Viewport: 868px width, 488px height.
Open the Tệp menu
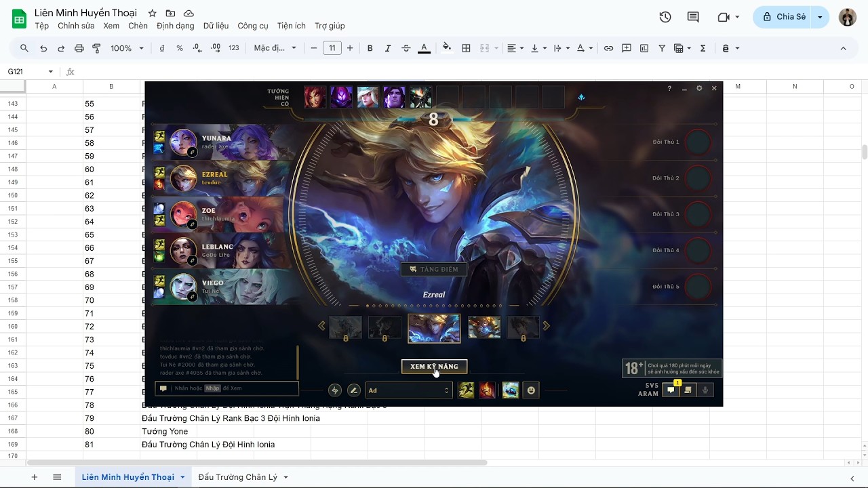point(42,26)
